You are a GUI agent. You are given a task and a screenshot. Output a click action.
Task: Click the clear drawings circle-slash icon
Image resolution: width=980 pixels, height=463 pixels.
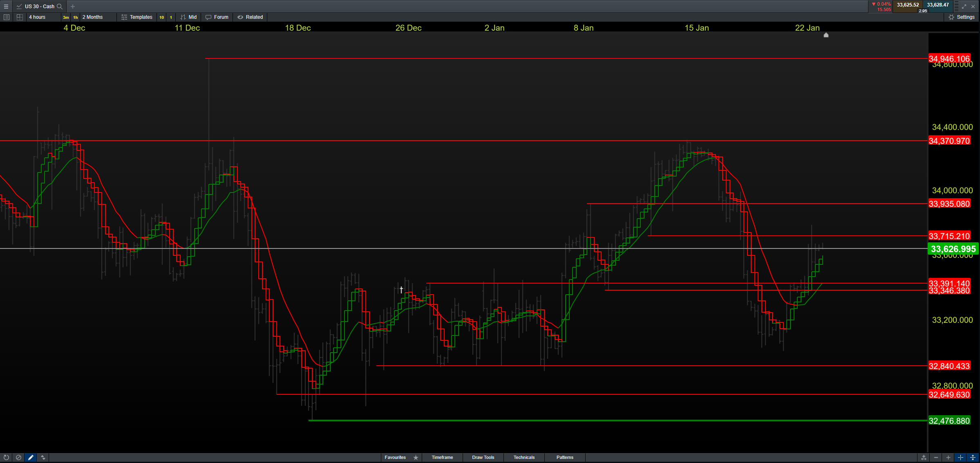(18, 457)
